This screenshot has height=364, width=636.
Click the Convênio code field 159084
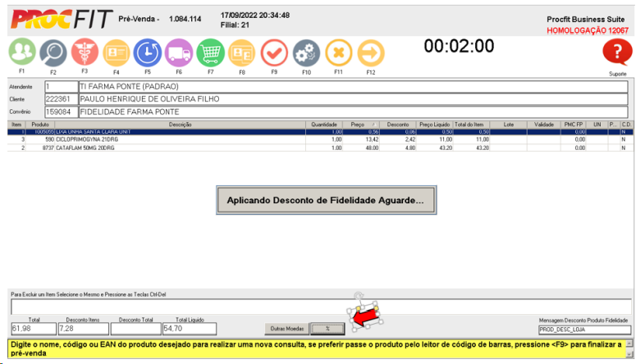tap(61, 111)
